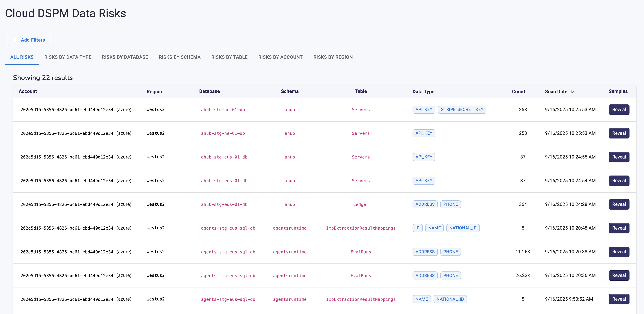
Task: Click the scan date 9/16/2025 10:24:28 AM
Action: (570, 204)
